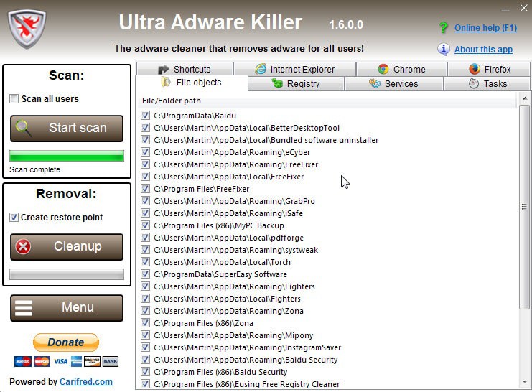
Task: Click the Cleanup button
Action: pyautogui.click(x=67, y=247)
